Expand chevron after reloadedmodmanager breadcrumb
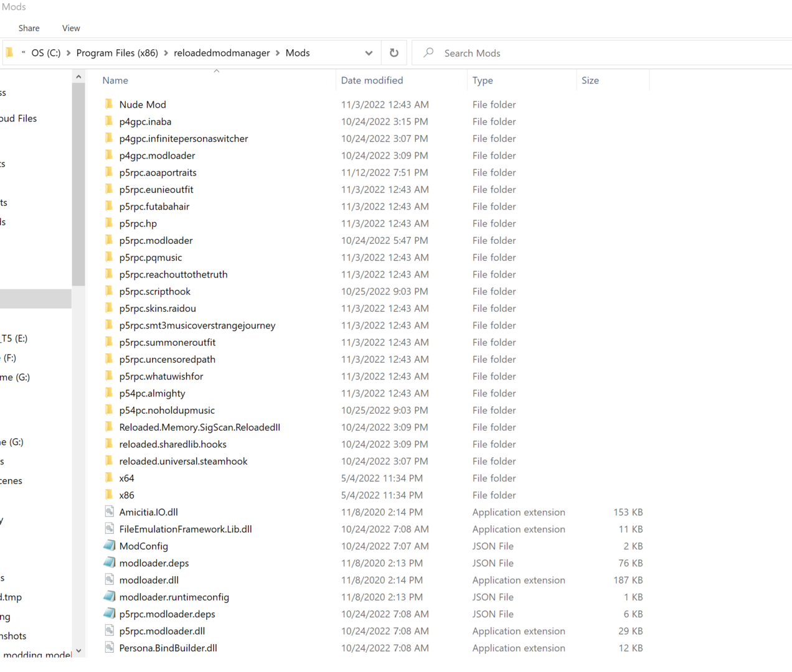 coord(278,53)
